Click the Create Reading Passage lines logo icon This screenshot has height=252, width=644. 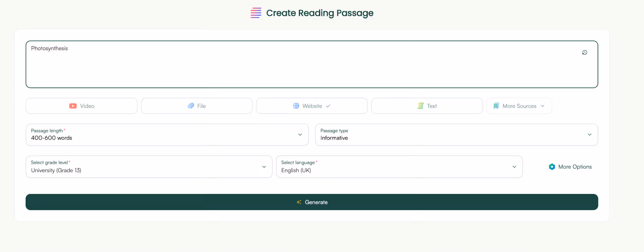256,13
